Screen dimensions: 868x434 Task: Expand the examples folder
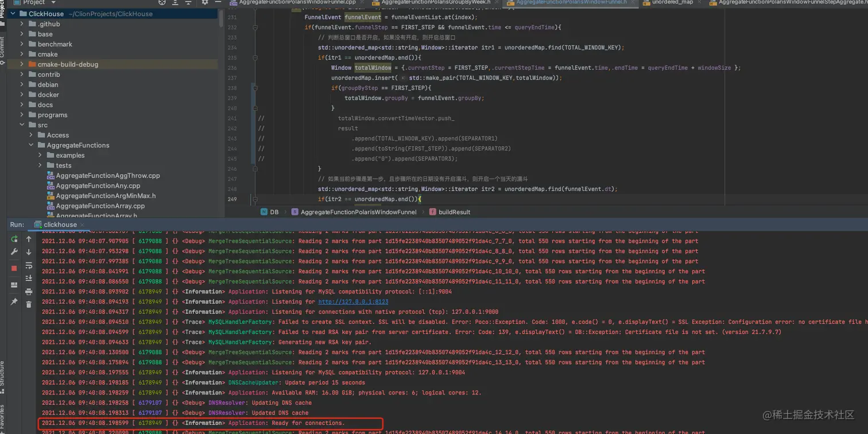coord(40,156)
